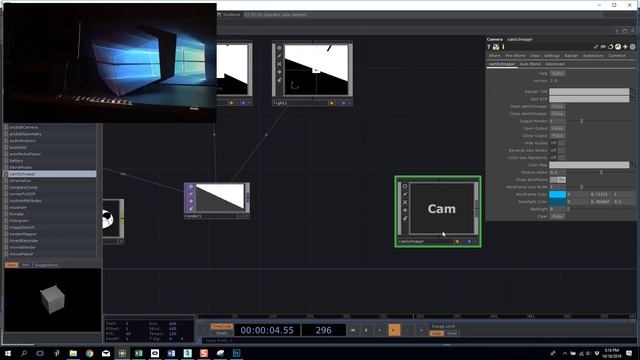
Task: Pulse the Help parameter button
Action: [557, 73]
